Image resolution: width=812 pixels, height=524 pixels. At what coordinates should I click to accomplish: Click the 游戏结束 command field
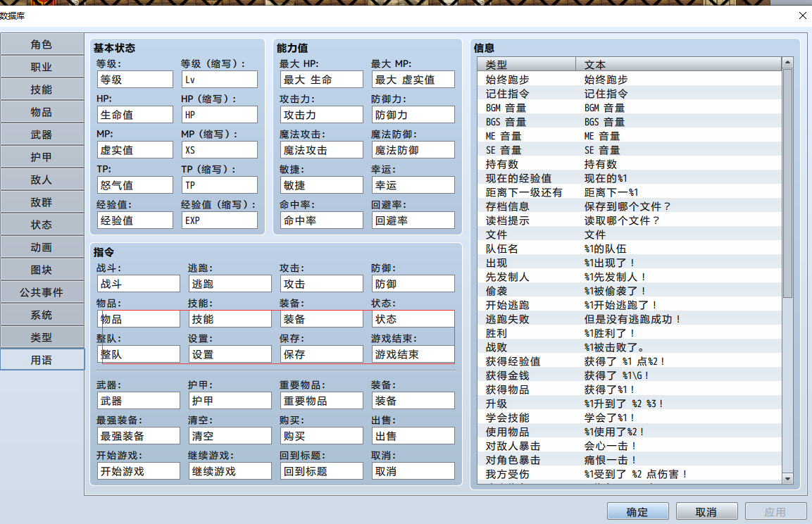pos(413,354)
